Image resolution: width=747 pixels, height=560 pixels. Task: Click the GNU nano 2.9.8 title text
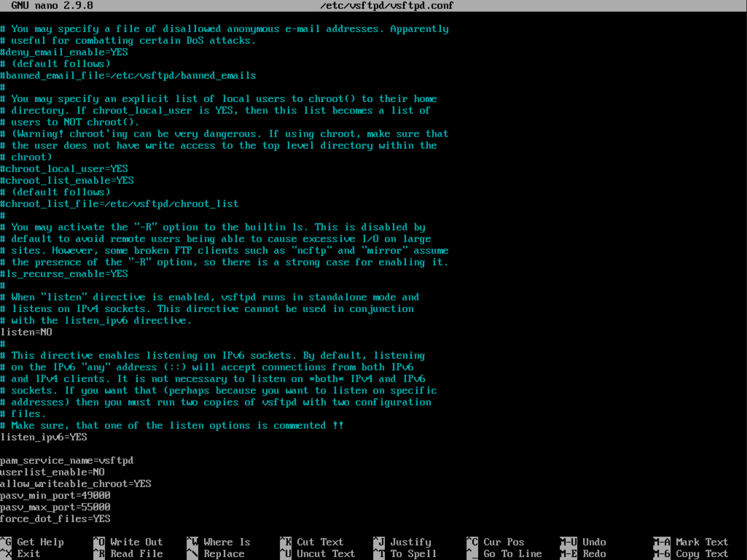pyautogui.click(x=52, y=5)
